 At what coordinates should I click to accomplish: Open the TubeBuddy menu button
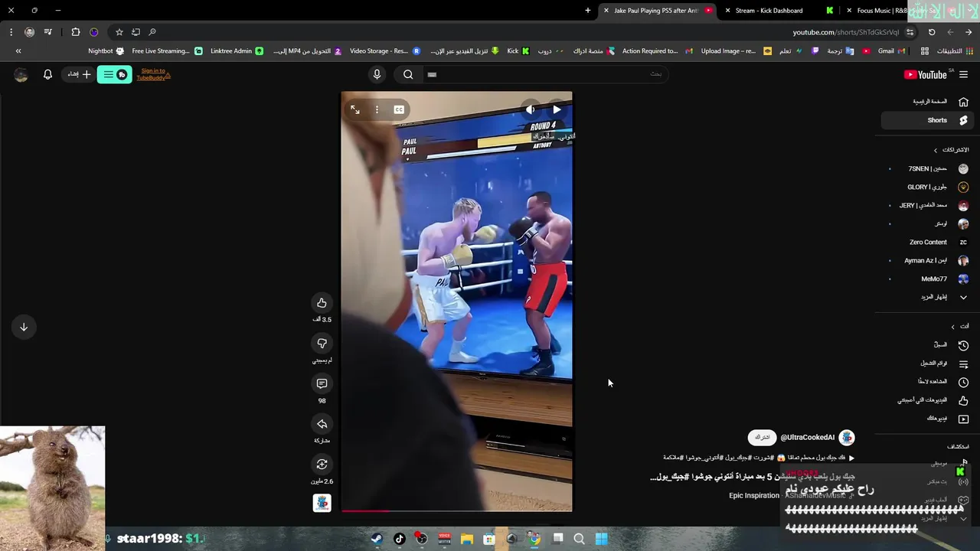coord(114,74)
